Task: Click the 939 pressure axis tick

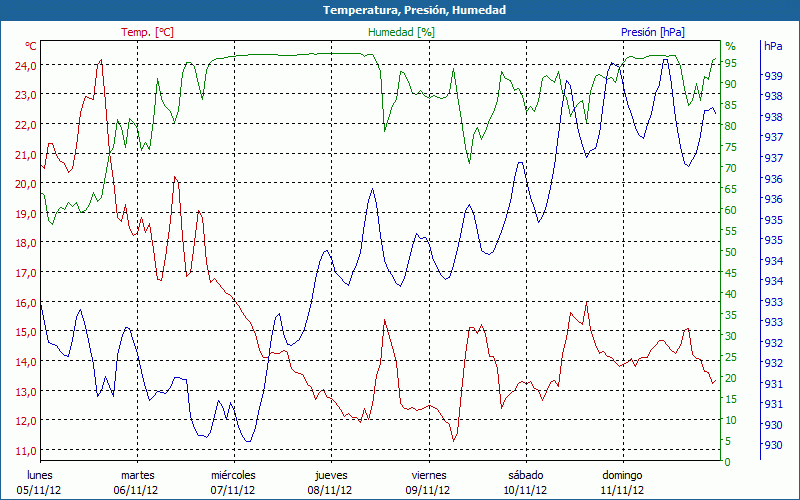Action: [773, 75]
